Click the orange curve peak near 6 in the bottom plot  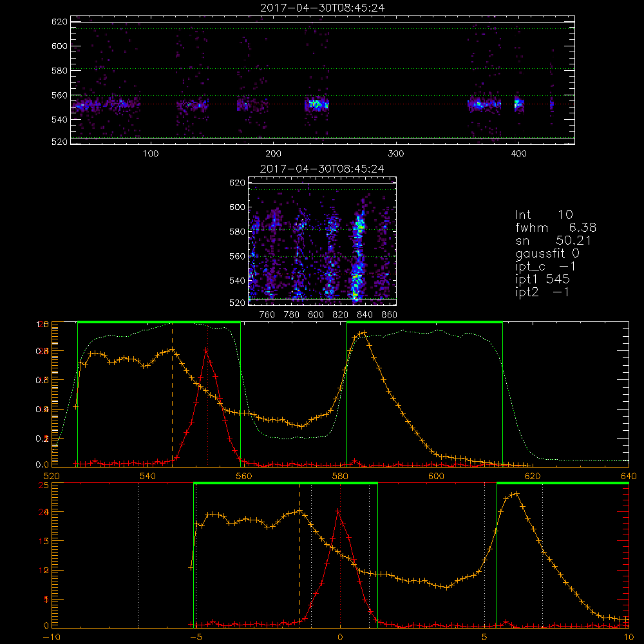tap(516, 494)
